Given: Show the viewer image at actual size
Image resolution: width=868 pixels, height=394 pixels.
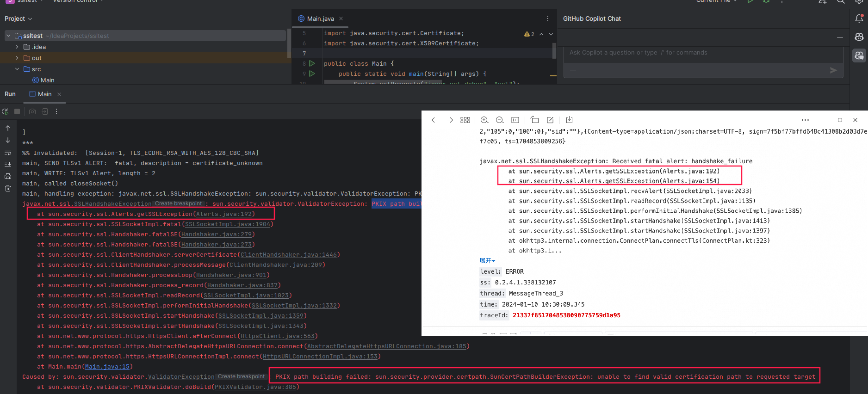Looking at the screenshot, I should [x=515, y=120].
